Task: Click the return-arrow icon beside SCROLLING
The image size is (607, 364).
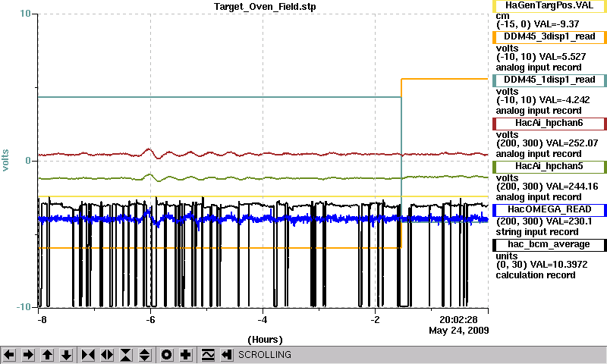Action: [227, 355]
